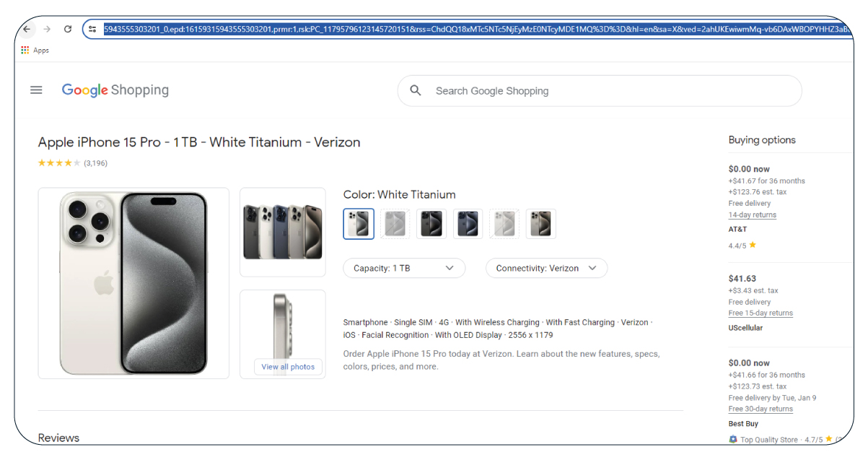Viewport: 868px width, 460px height.
Task: Open the Capacity: 1 TB dropdown
Action: pos(404,268)
